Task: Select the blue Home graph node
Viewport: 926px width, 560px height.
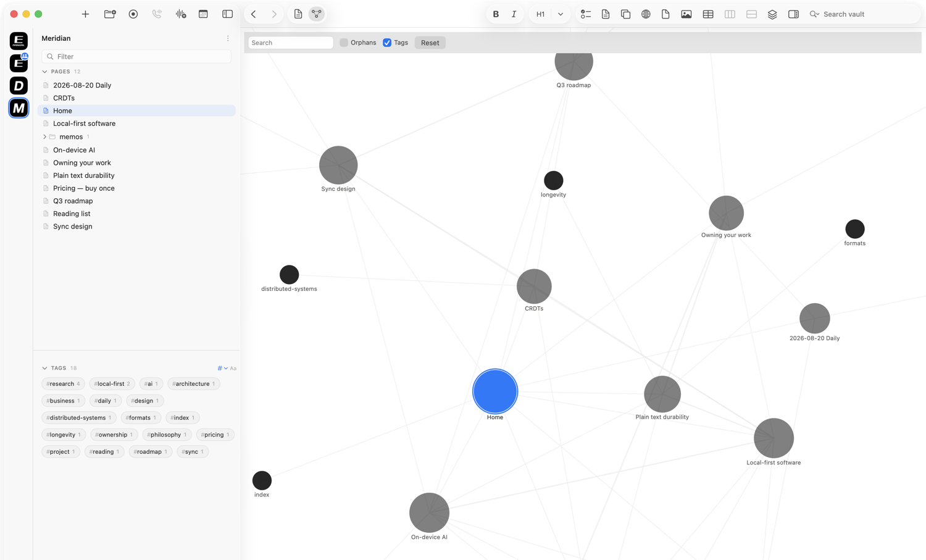Action: pos(495,391)
